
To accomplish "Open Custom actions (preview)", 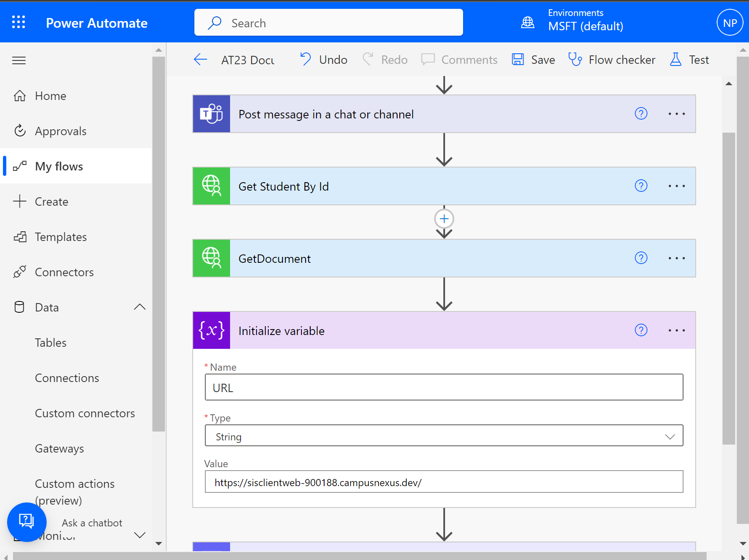I will point(75,492).
